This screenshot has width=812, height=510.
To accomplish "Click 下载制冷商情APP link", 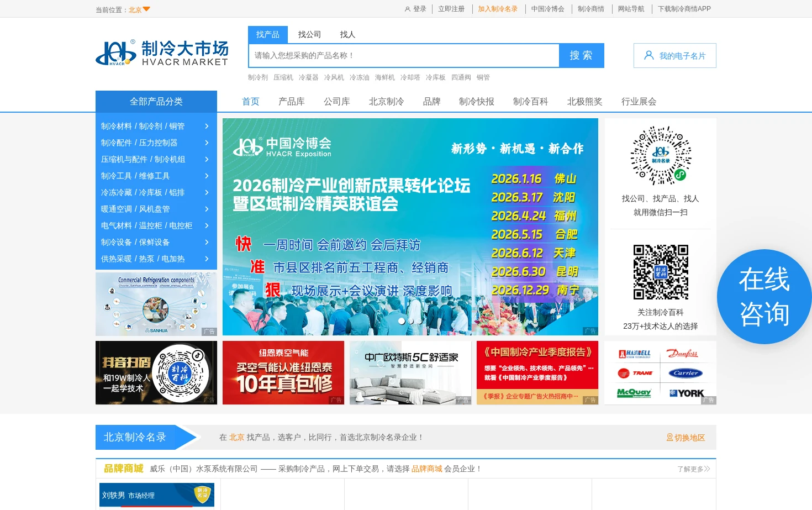I will click(x=684, y=9).
